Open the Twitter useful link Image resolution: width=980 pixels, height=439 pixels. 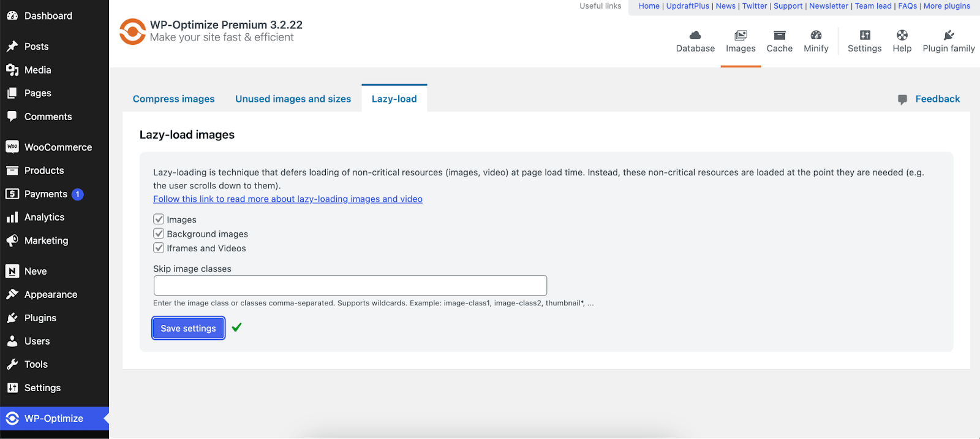[755, 6]
